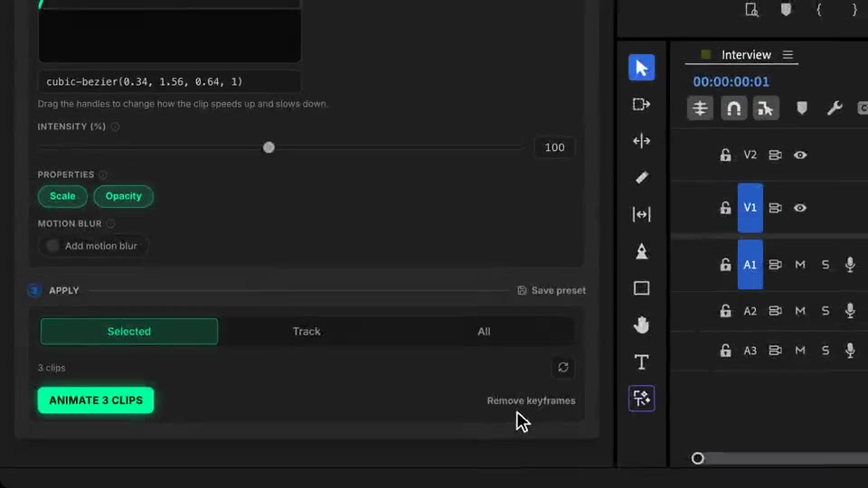Apply to Selected clips tab
Viewport: 868px width, 488px height.
click(129, 332)
